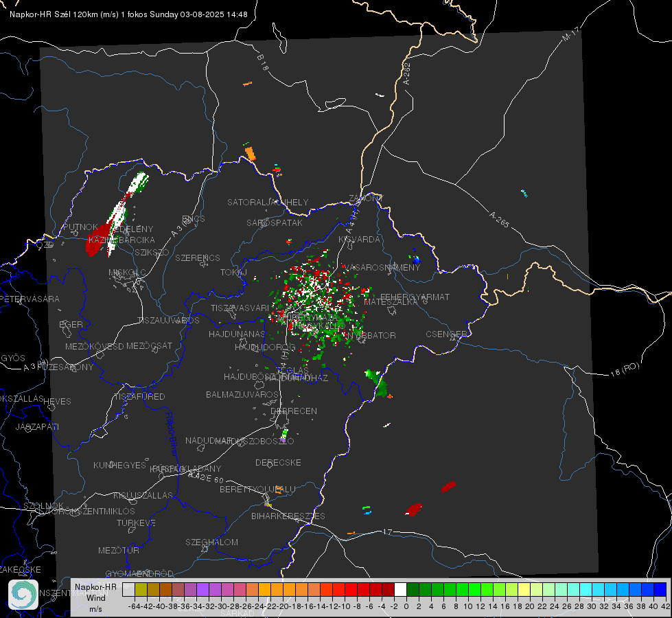Click the blue radar echo east of Vásárosnamény
This screenshot has height=618, width=672.
[x=416, y=260]
